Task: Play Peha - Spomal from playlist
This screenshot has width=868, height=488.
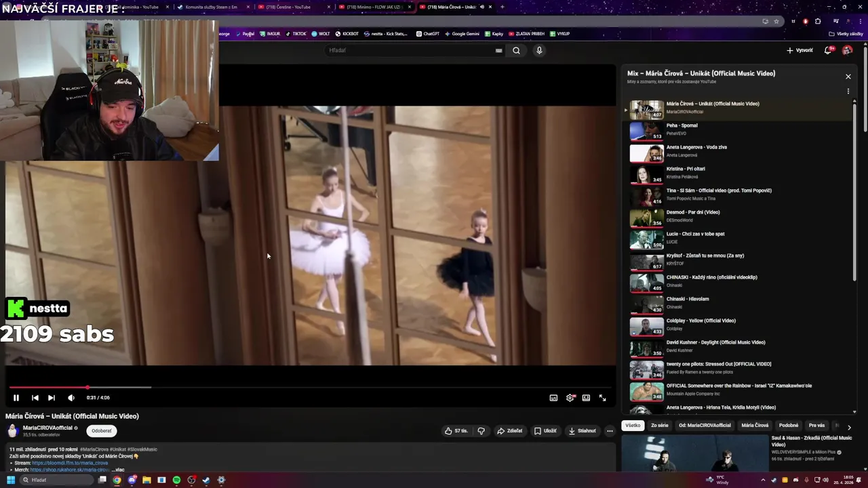Action: coord(739,131)
